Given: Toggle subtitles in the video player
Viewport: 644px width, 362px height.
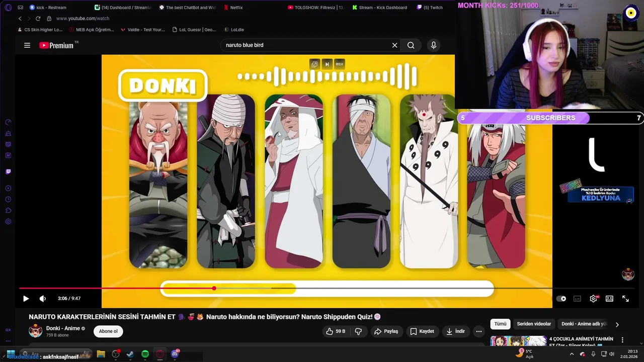Looking at the screenshot, I should coord(577,299).
